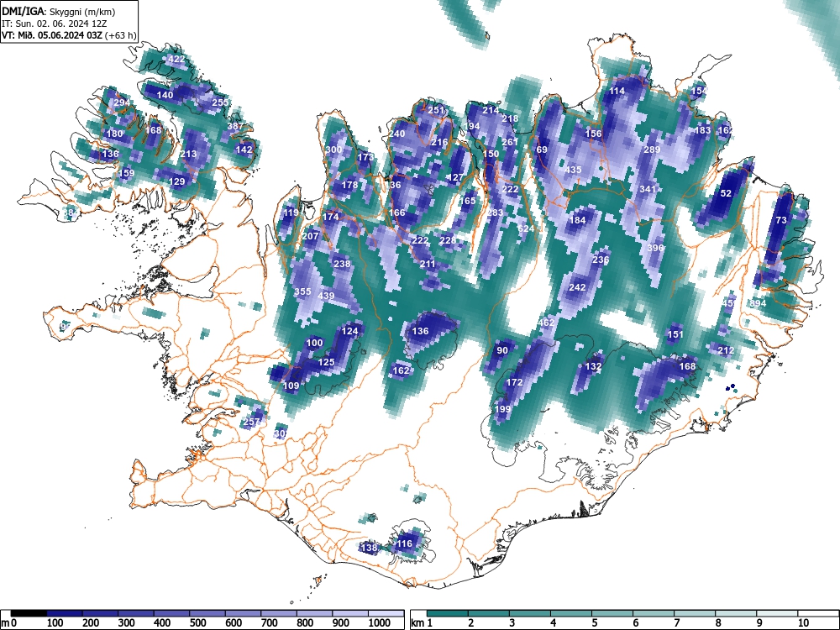Click the '140' visibility value in the Westfjords
The image size is (840, 630).
coord(165,95)
